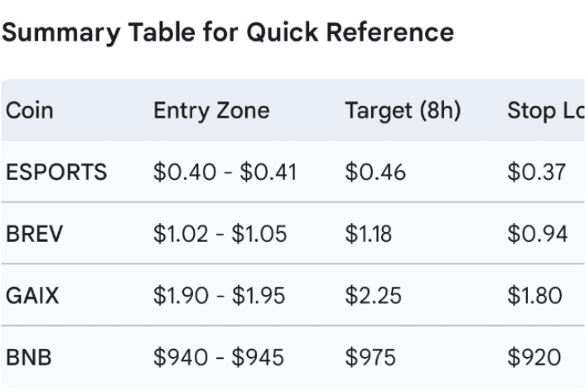Click the Summary Table for Quick Reference heading
Screen dimensions: 585x392
[228, 33]
